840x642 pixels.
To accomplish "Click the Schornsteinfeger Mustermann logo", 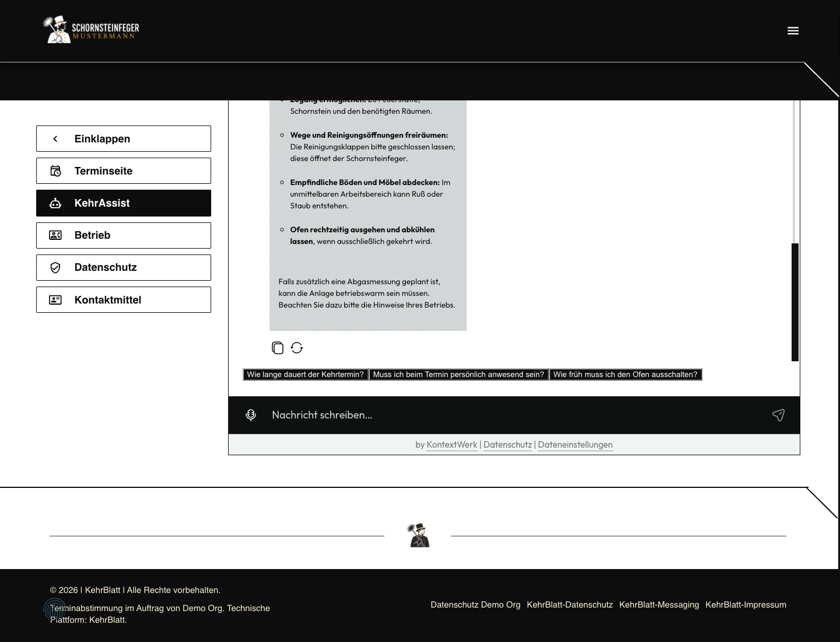I will coord(91,29).
